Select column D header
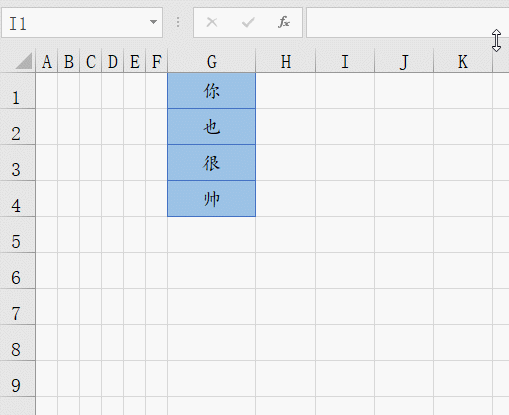The width and height of the screenshot is (509, 415). (112, 61)
